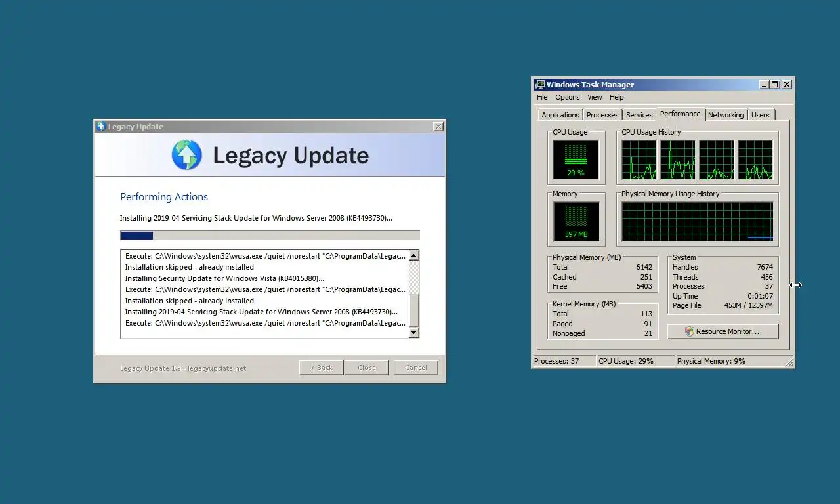Image resolution: width=840 pixels, height=504 pixels.
Task: Click Physical Memory Cached value 251
Action: click(646, 277)
